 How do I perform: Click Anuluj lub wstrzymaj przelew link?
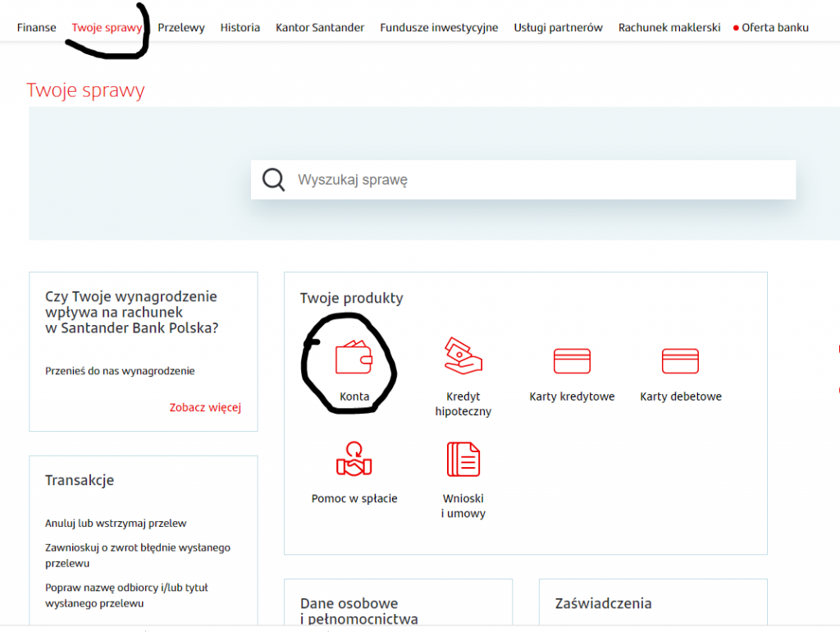[116, 524]
